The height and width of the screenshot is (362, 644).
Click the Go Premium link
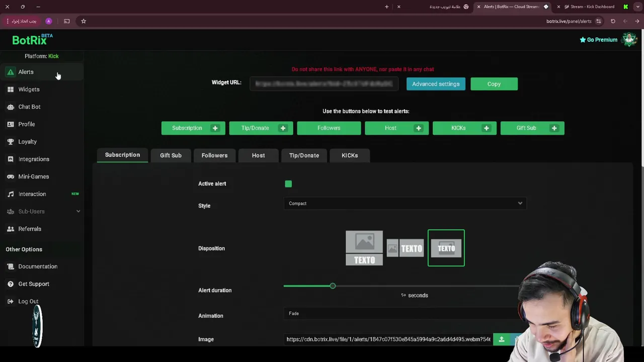coord(598,40)
